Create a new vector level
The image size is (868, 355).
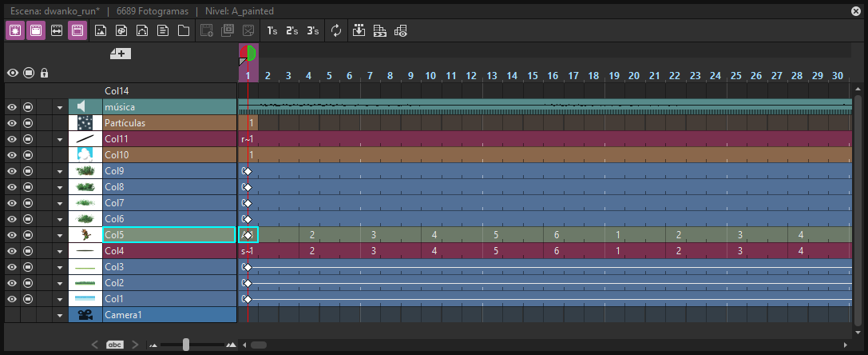click(x=142, y=30)
